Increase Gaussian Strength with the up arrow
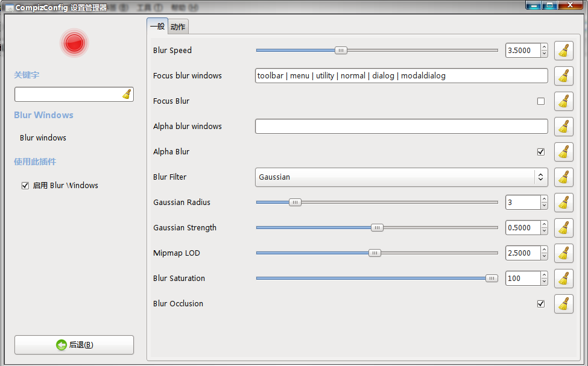This screenshot has width=588, height=366. point(544,224)
